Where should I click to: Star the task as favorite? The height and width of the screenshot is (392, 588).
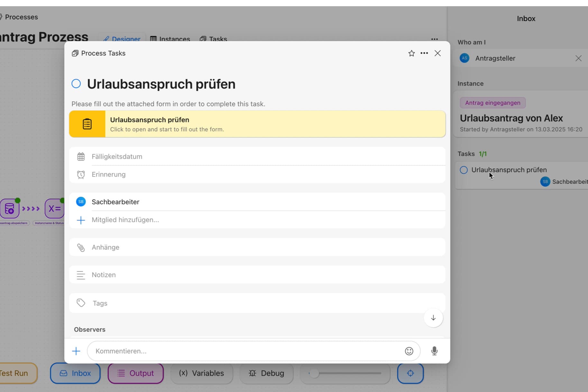pyautogui.click(x=411, y=53)
